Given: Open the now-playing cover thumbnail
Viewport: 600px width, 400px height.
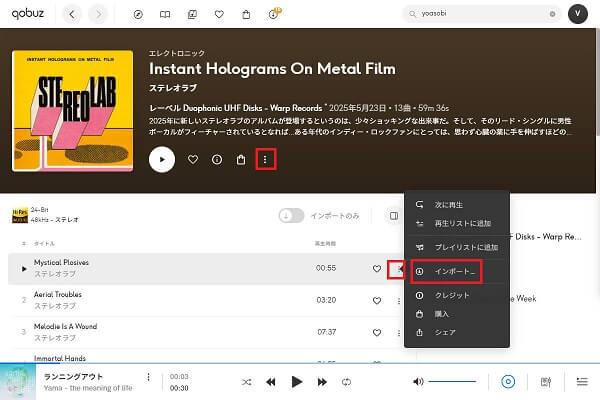Looking at the screenshot, I should 18,382.
